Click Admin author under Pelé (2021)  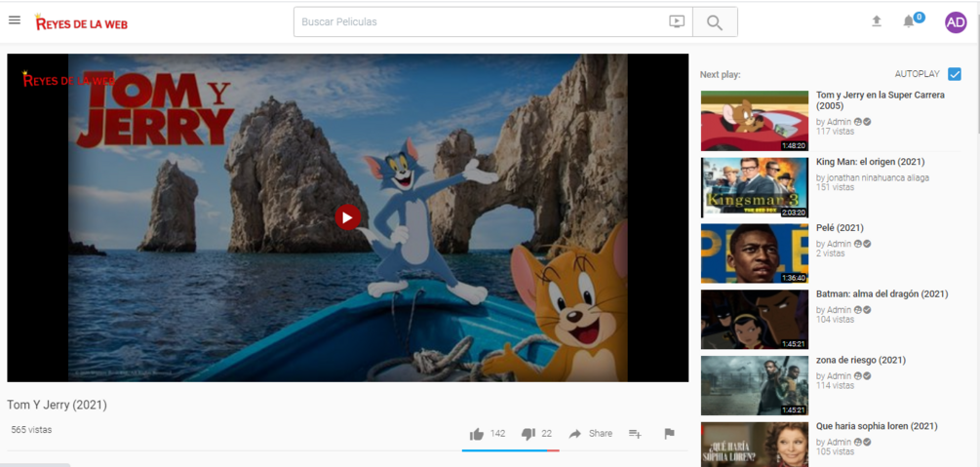(x=839, y=244)
